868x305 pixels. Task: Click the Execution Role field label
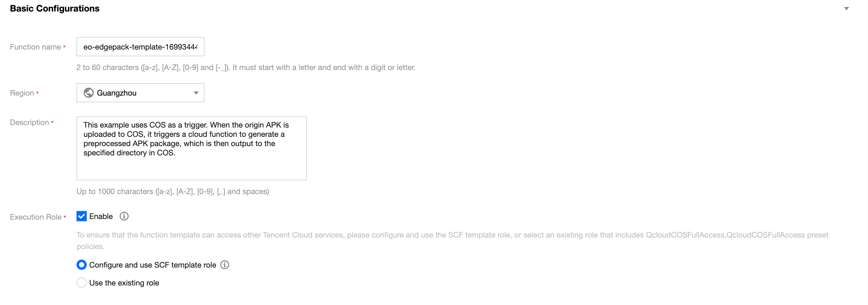point(36,217)
